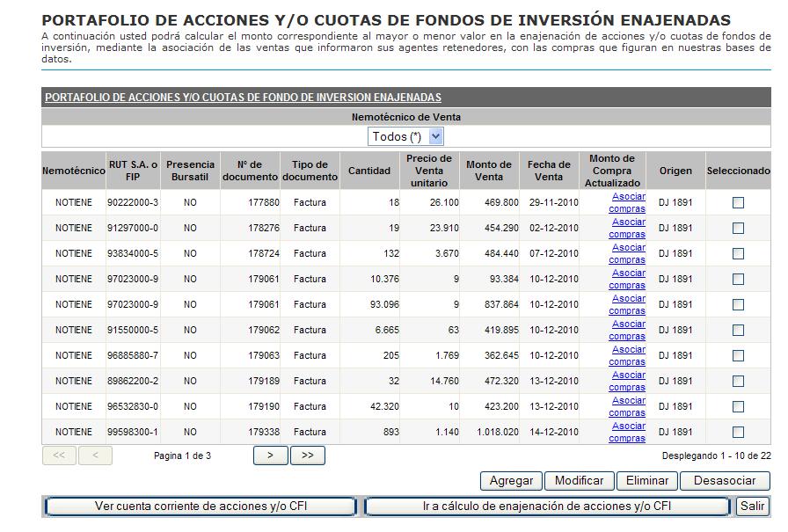Image resolution: width=788 pixels, height=532 pixels.
Task: Open Asociar compras for document 179338
Action: tap(627, 432)
